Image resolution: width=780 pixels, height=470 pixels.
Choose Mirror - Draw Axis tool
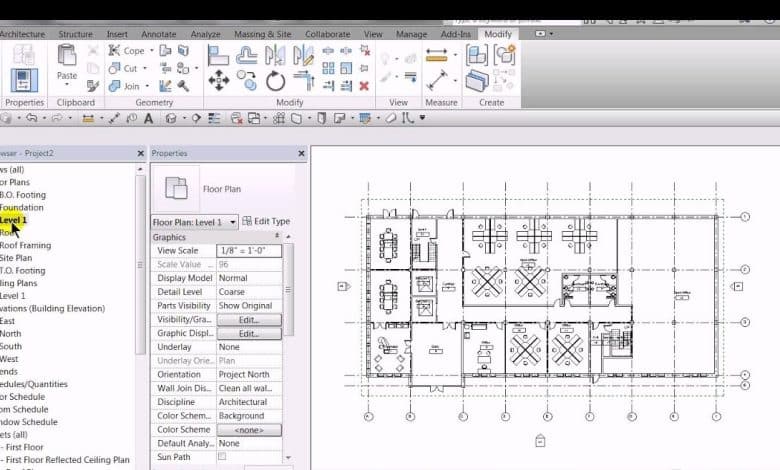pos(303,55)
